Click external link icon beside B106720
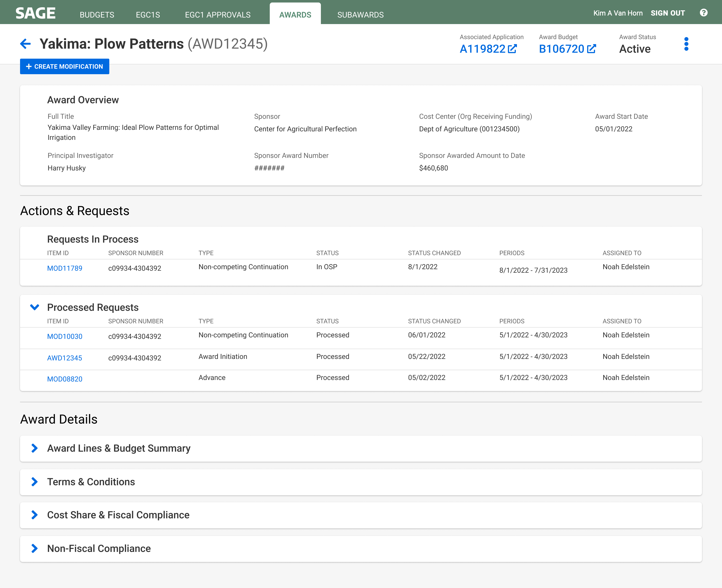 coord(592,49)
